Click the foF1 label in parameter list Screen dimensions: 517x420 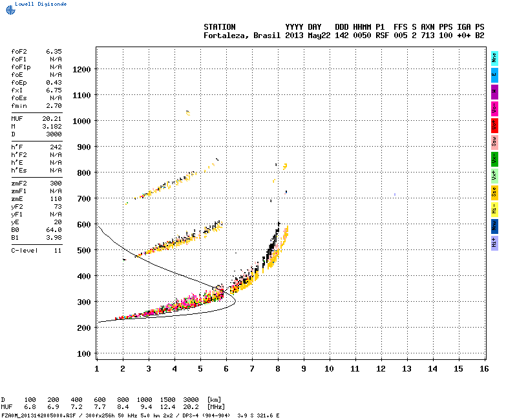tap(19, 59)
